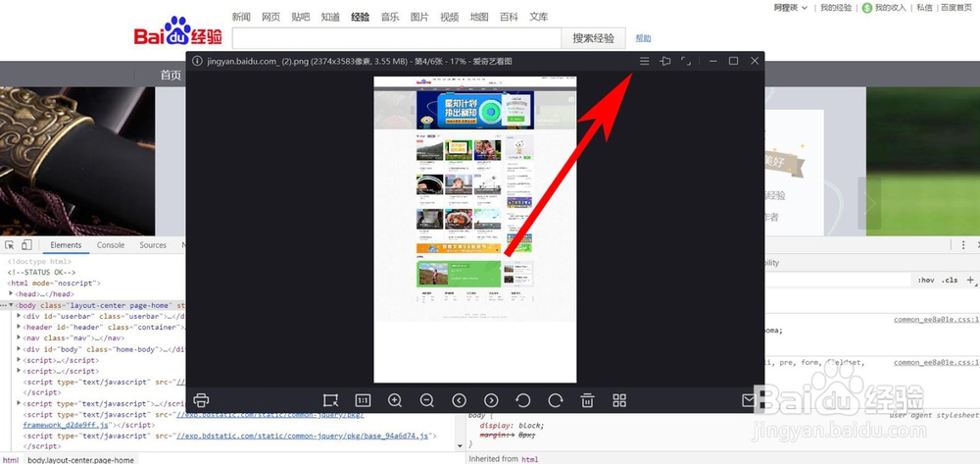Open 我的经验 link

click(836, 8)
